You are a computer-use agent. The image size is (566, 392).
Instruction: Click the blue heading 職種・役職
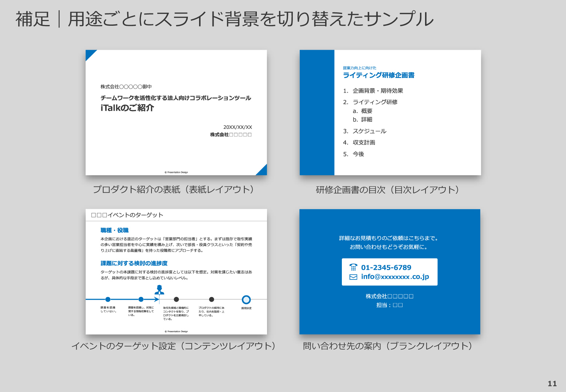[114, 230]
